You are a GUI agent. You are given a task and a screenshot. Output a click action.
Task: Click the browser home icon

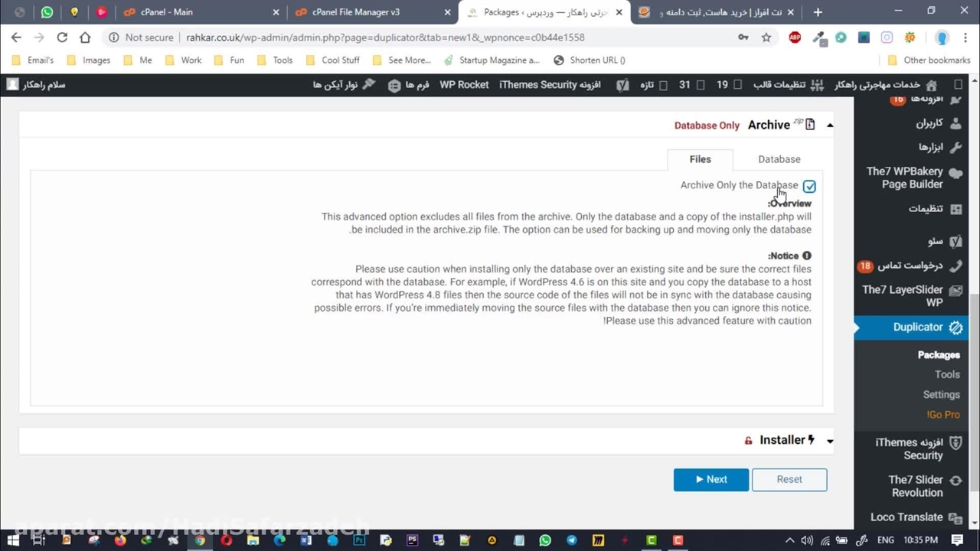pos(85,37)
